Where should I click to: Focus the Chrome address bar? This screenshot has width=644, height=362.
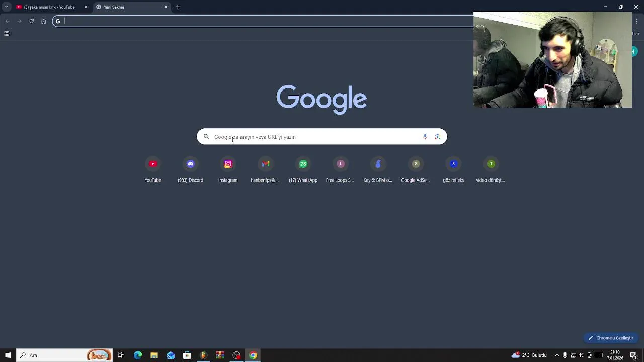click(x=267, y=21)
